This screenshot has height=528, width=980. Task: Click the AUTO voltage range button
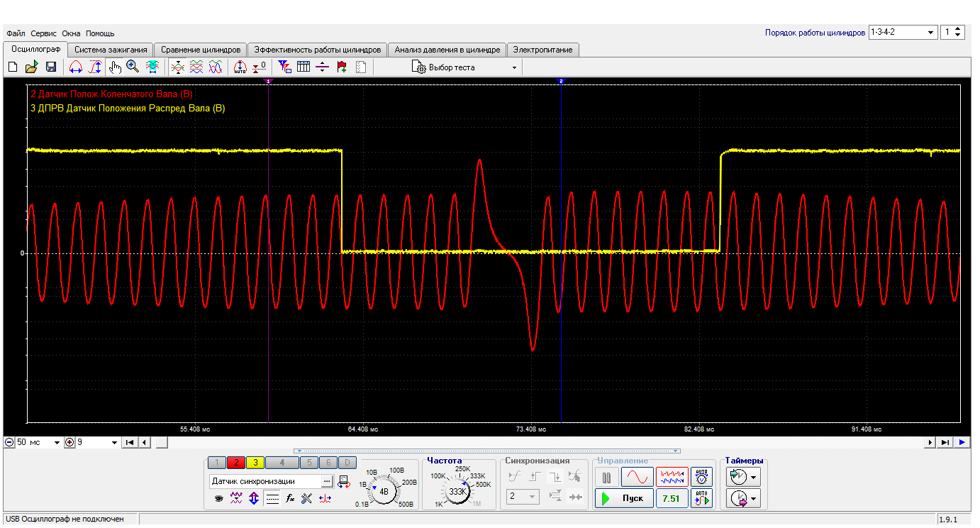point(701,477)
